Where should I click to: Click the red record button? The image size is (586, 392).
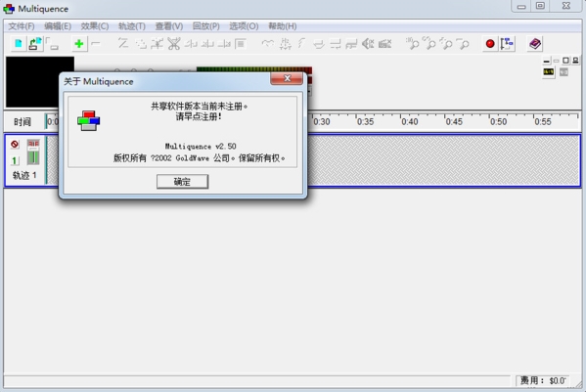tap(490, 44)
